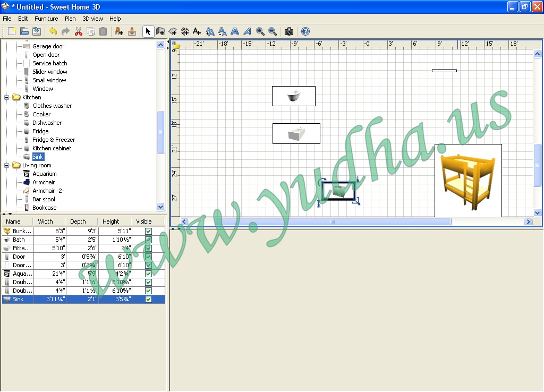The width and height of the screenshot is (544, 392).
Task: Choose the Create dimensions tool
Action: (x=185, y=31)
